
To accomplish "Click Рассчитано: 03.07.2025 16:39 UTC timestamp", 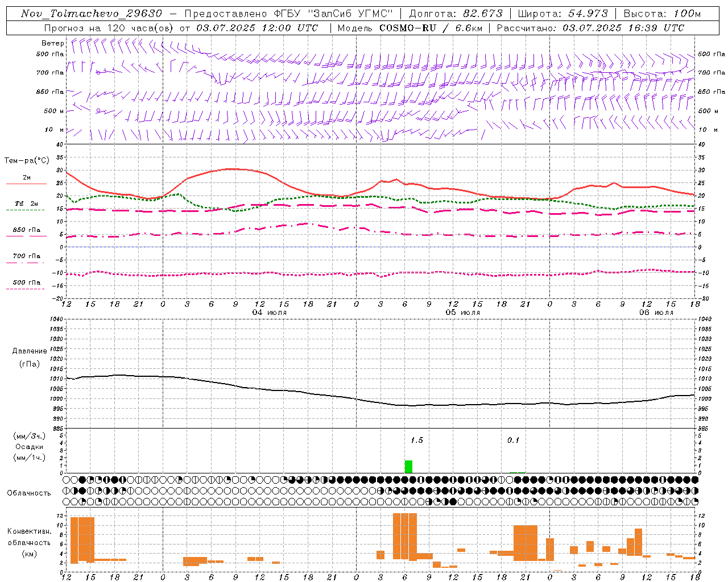I will click(x=590, y=28).
